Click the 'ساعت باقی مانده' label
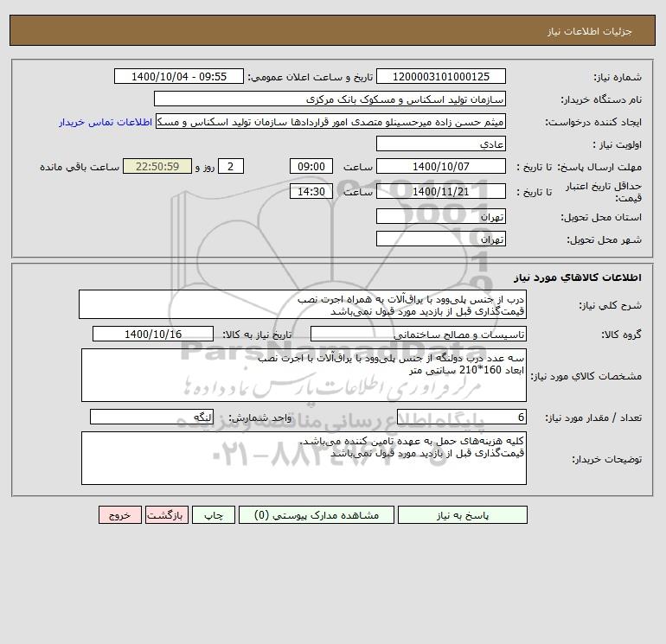This screenshot has width=666, height=644. click(80, 167)
